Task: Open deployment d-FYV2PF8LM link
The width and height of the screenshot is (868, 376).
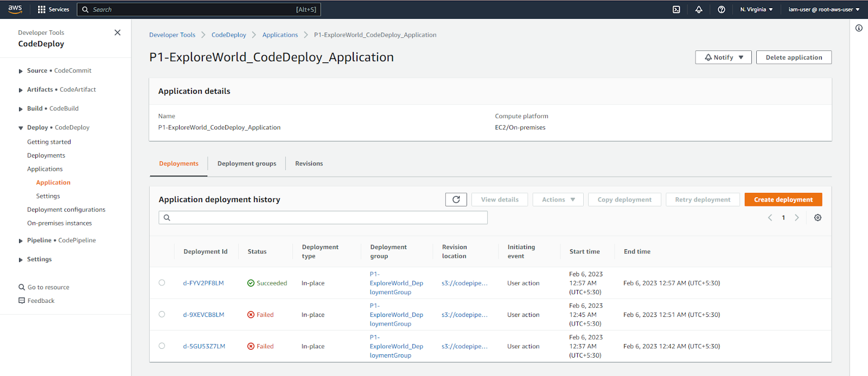Action: tap(203, 283)
